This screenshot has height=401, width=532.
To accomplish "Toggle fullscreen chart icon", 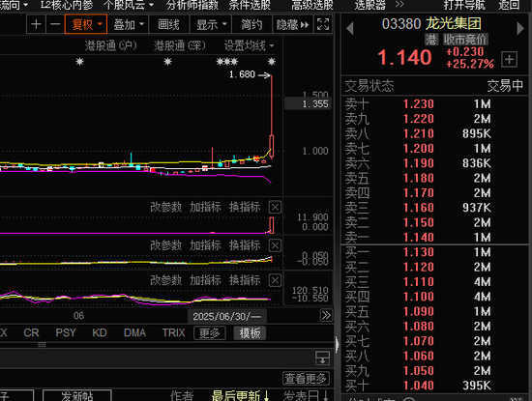I will (323, 24).
